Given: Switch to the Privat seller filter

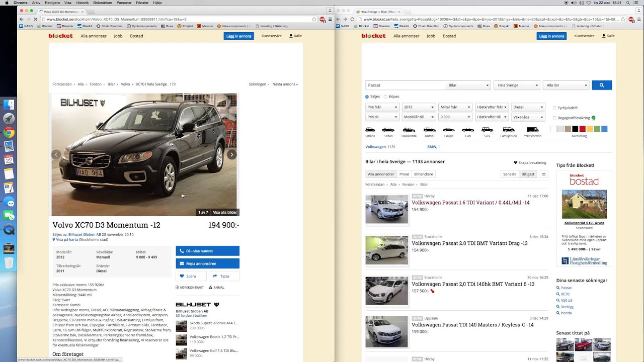Looking at the screenshot, I should pos(404,174).
